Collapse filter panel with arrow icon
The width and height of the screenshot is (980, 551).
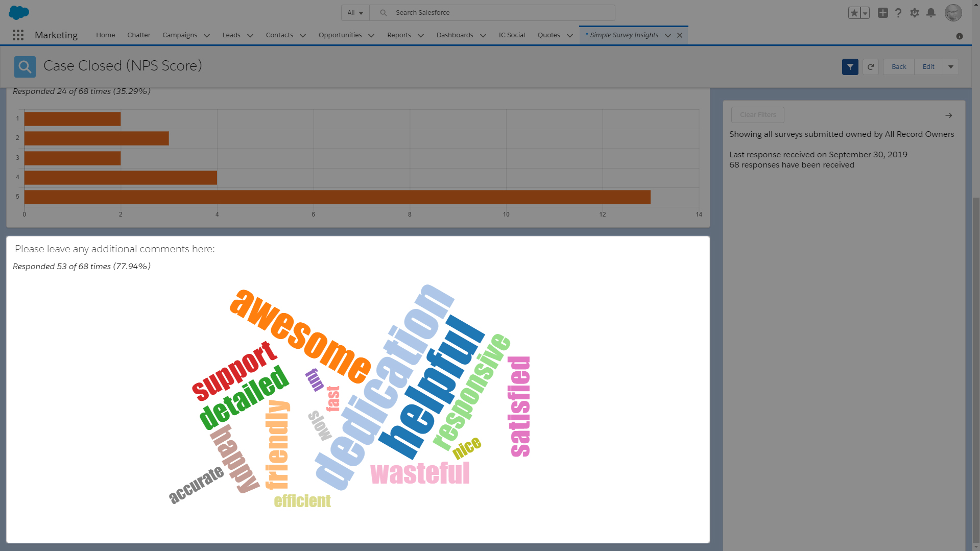[x=948, y=115]
